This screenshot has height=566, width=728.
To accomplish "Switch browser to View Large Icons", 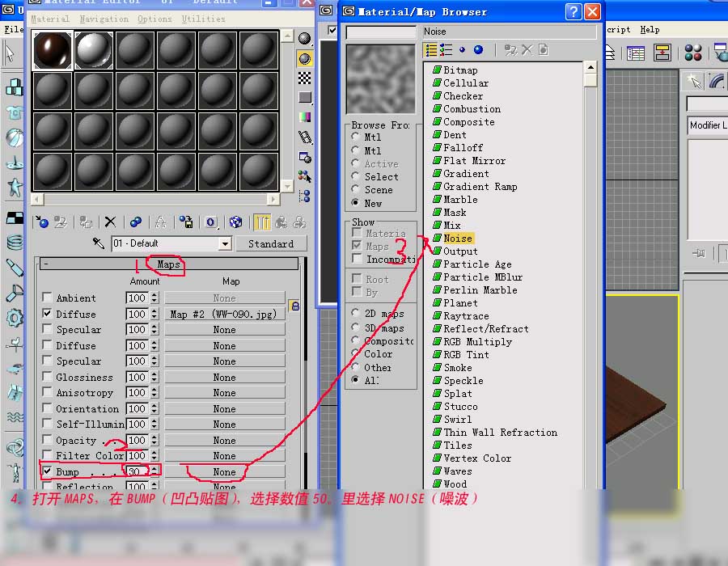I will point(478,49).
